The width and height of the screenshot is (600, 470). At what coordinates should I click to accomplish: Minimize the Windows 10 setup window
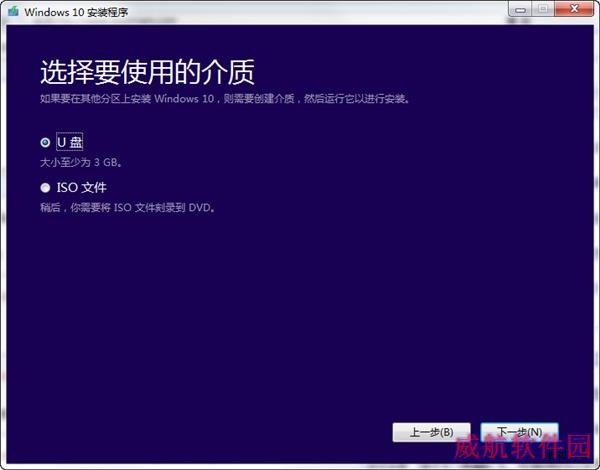[520, 9]
